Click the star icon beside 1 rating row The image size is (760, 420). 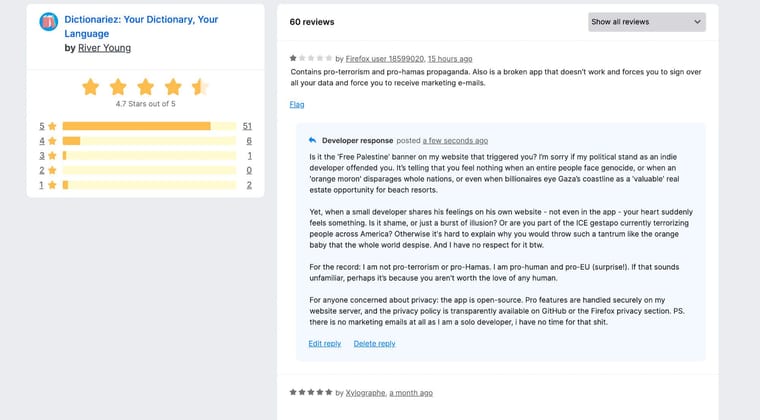52,185
